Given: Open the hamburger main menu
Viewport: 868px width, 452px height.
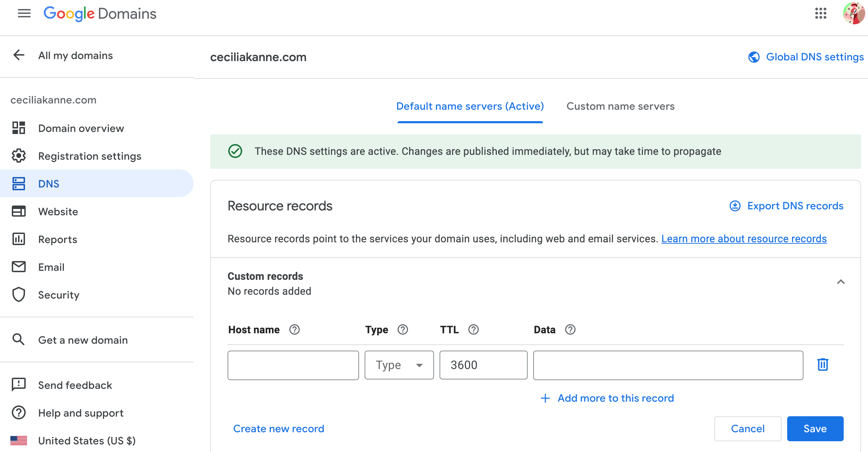Looking at the screenshot, I should click(24, 14).
